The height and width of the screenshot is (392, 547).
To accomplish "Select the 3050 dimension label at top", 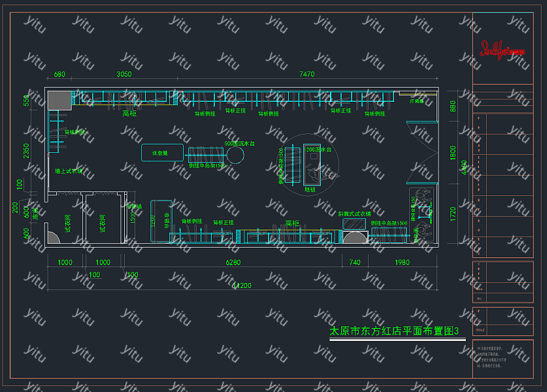I will pyautogui.click(x=124, y=74).
